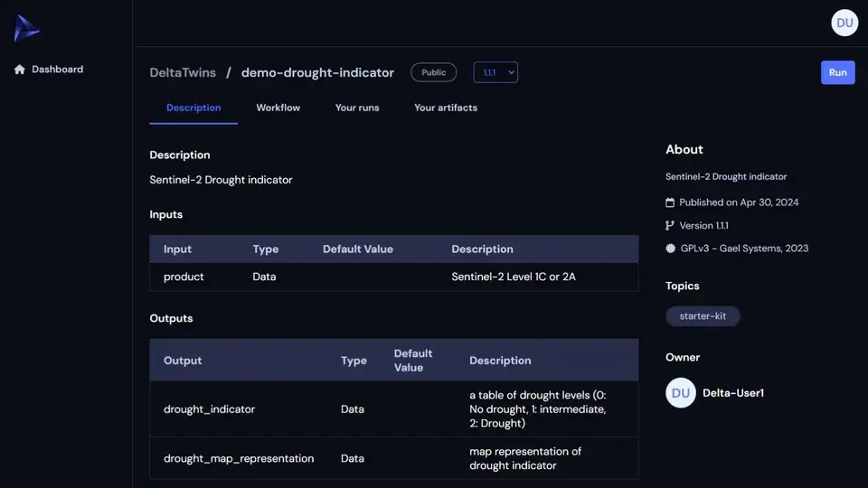The height and width of the screenshot is (488, 868).
Task: Click the Delta-User1 owner name
Action: coord(733,393)
